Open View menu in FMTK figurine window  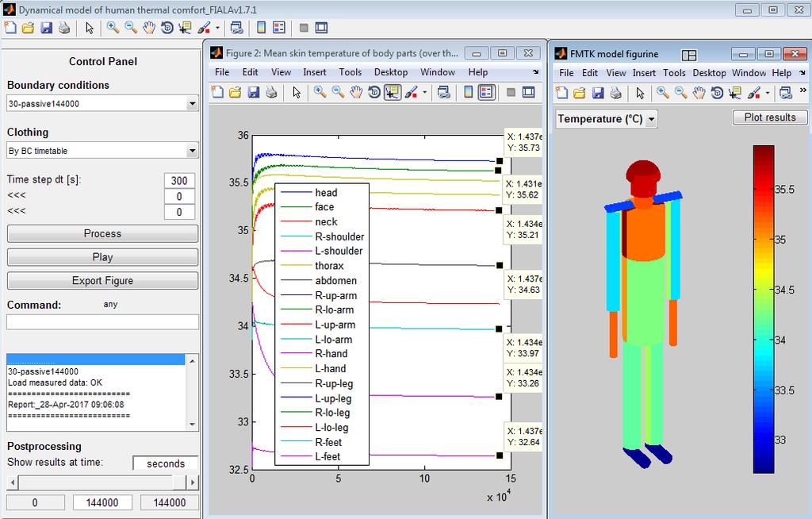[x=615, y=73]
